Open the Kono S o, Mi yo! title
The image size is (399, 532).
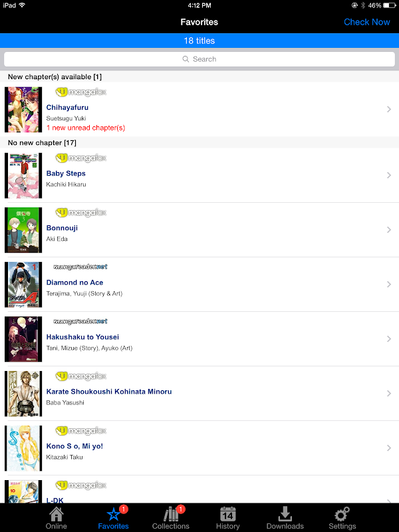(x=74, y=446)
